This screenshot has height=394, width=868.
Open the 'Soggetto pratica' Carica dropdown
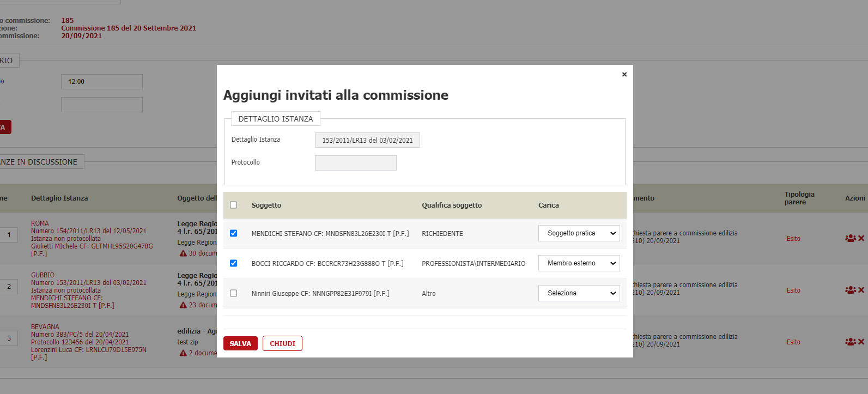point(579,233)
